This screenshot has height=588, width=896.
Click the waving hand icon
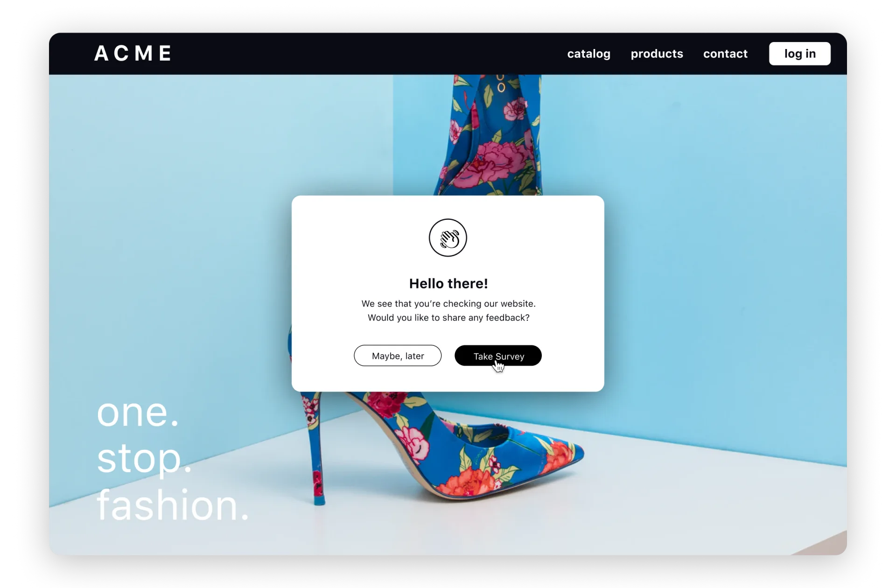(448, 237)
